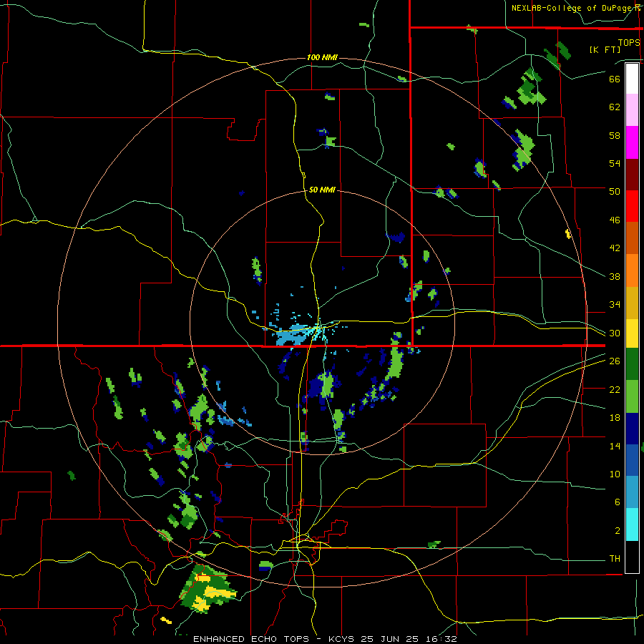Click the "22" legend value
The width and height of the screenshot is (644, 644).
(x=615, y=389)
